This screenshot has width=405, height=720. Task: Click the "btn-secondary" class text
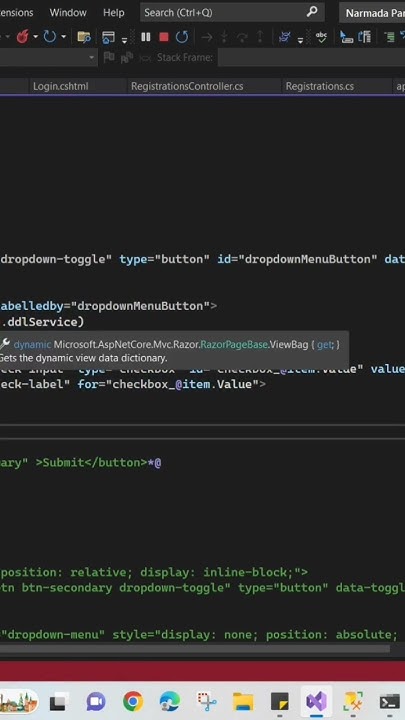[x=67, y=588]
